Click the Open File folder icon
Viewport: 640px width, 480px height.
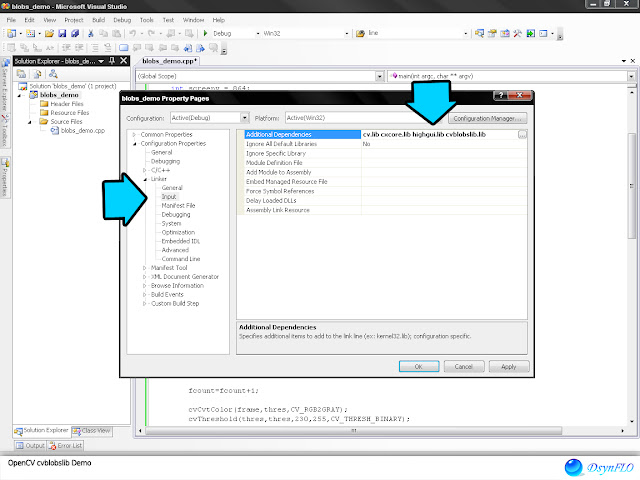pyautogui.click(x=49, y=33)
